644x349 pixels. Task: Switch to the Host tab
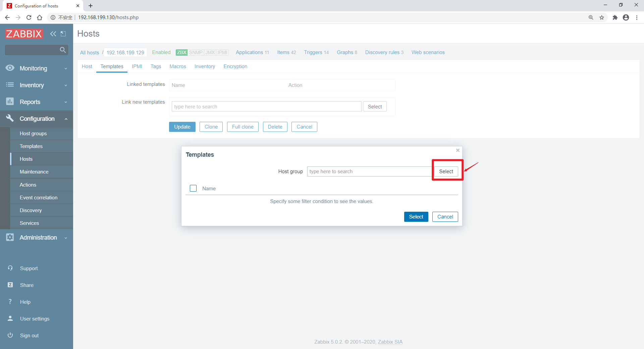pos(87,66)
